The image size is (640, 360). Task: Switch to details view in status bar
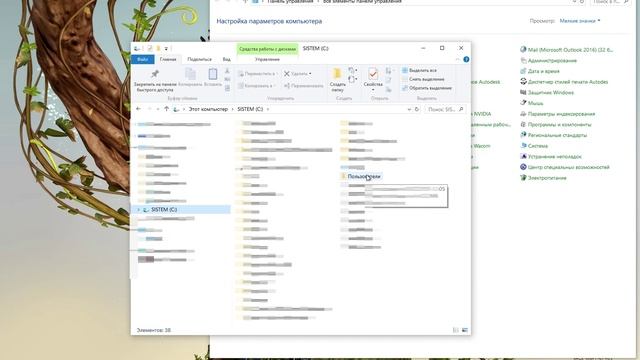point(456,330)
